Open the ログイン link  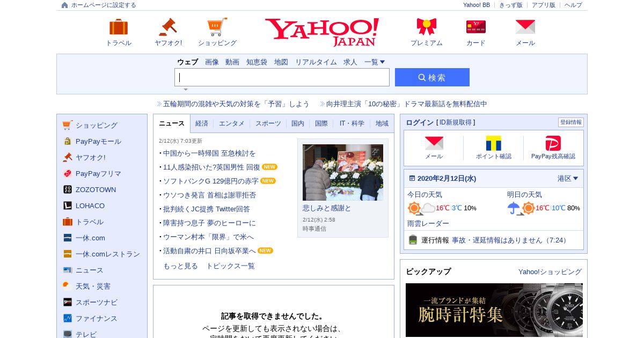point(420,122)
